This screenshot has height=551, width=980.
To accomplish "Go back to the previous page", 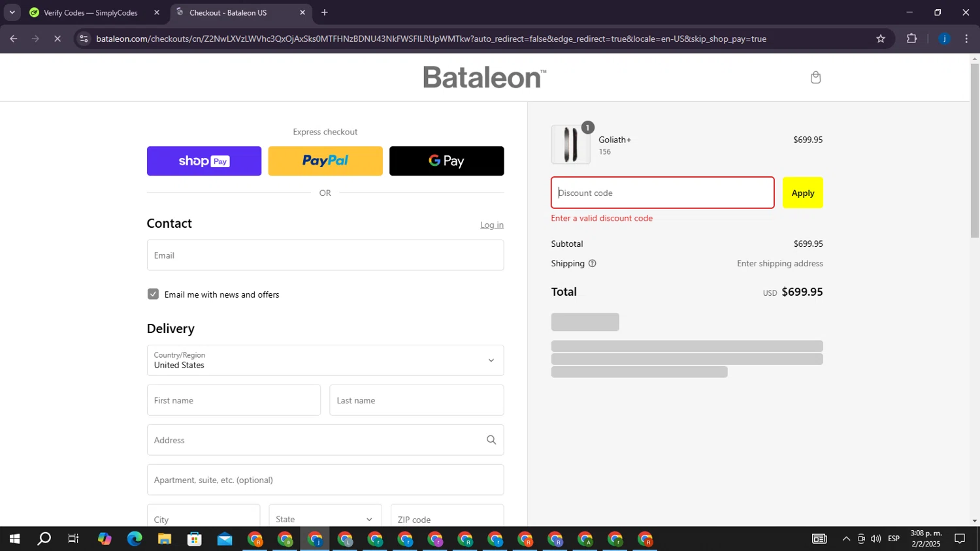I will [x=13, y=39].
